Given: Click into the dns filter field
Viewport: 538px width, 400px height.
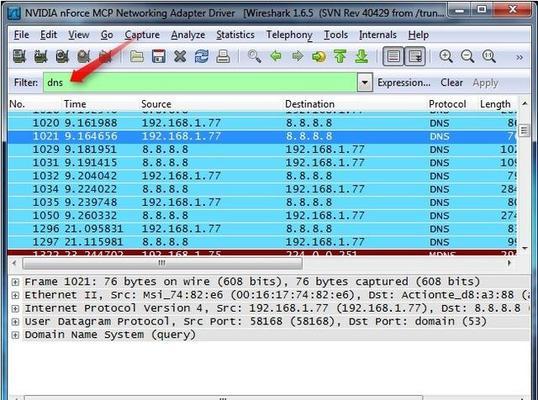Looking at the screenshot, I should (x=200, y=82).
